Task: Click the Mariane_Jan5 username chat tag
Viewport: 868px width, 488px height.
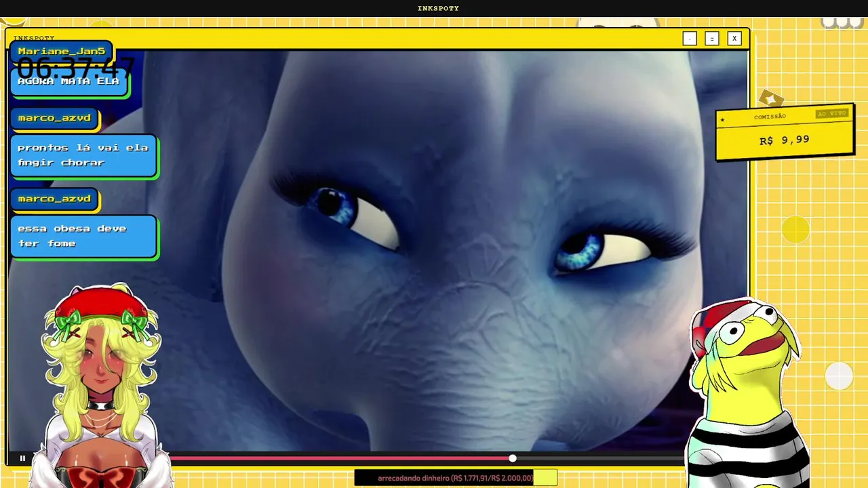Action: pyautogui.click(x=61, y=52)
